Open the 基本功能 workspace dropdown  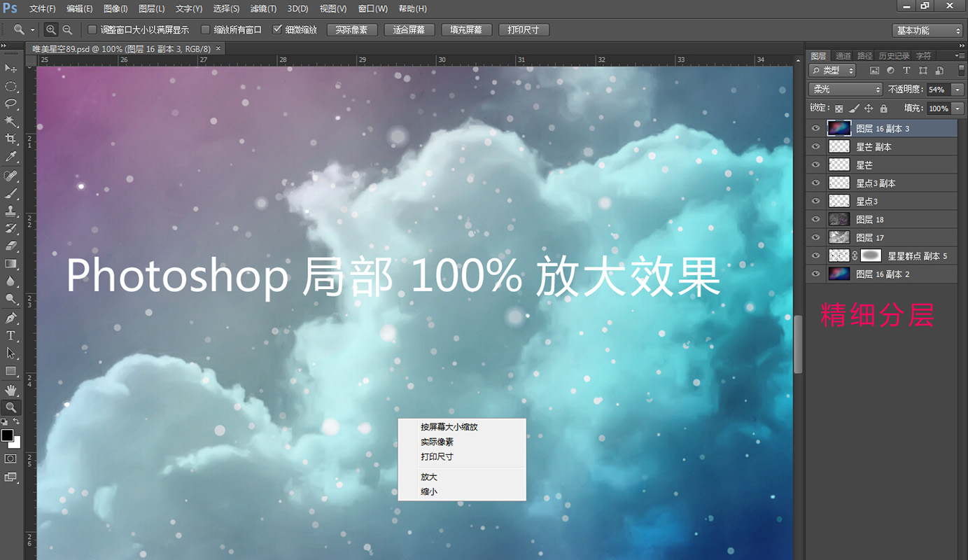[x=928, y=30]
